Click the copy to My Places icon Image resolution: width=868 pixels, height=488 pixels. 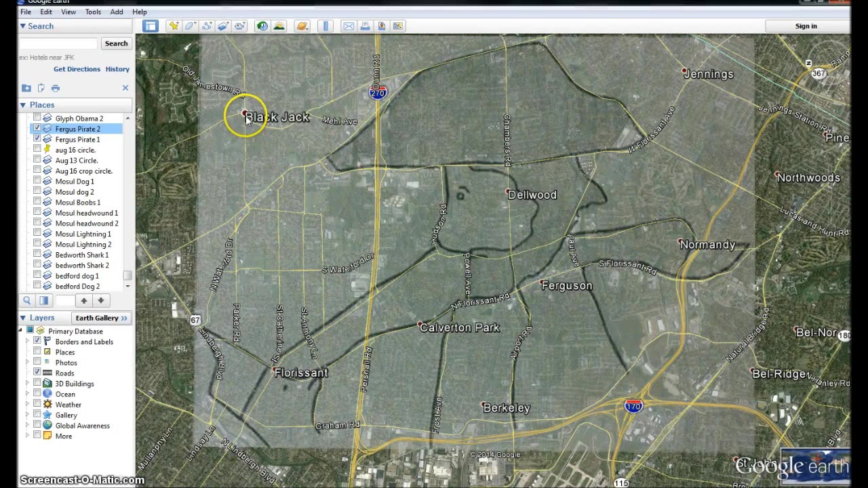(41, 88)
